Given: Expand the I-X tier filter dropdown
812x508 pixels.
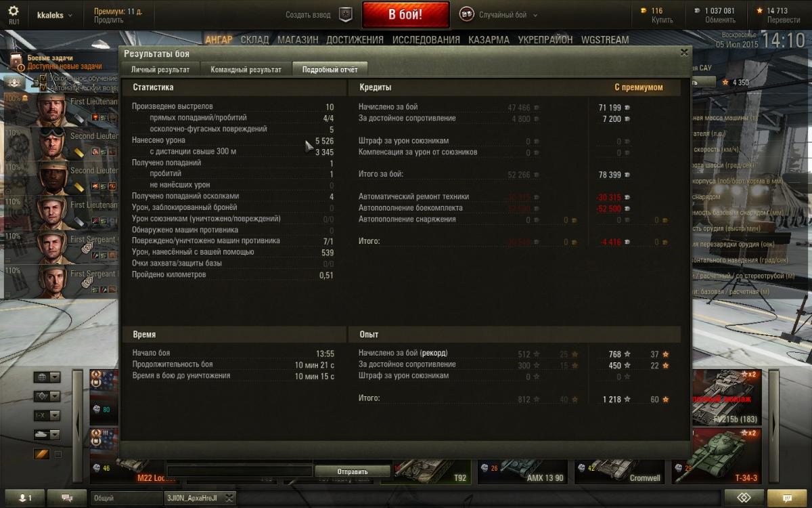Looking at the screenshot, I should point(47,415).
